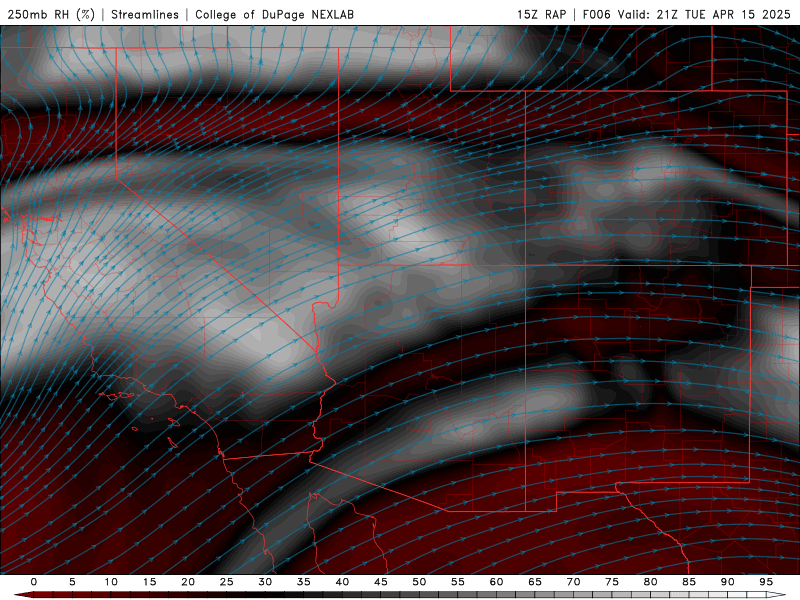Click the 20 label on the color scale
Image resolution: width=800 pixels, height=600 pixels.
188,582
